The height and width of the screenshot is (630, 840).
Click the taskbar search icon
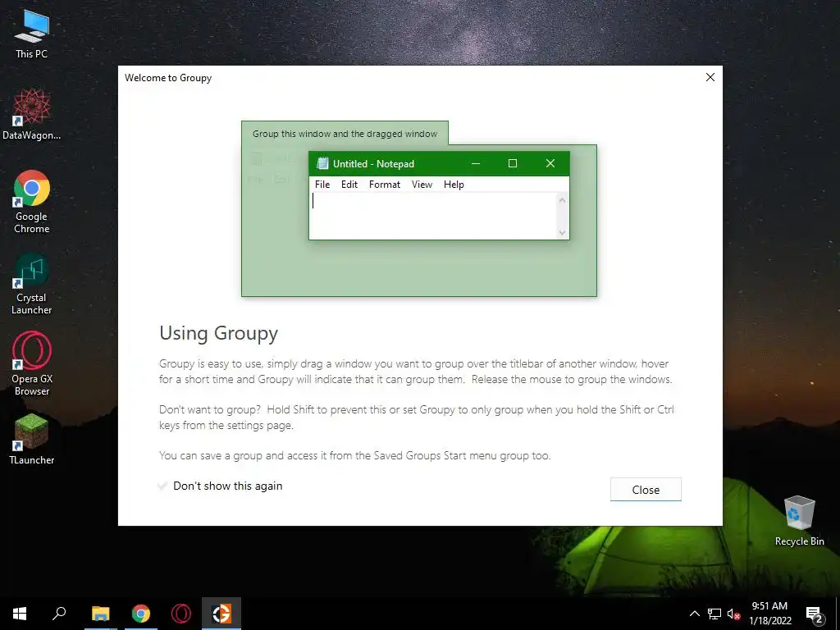coord(59,614)
